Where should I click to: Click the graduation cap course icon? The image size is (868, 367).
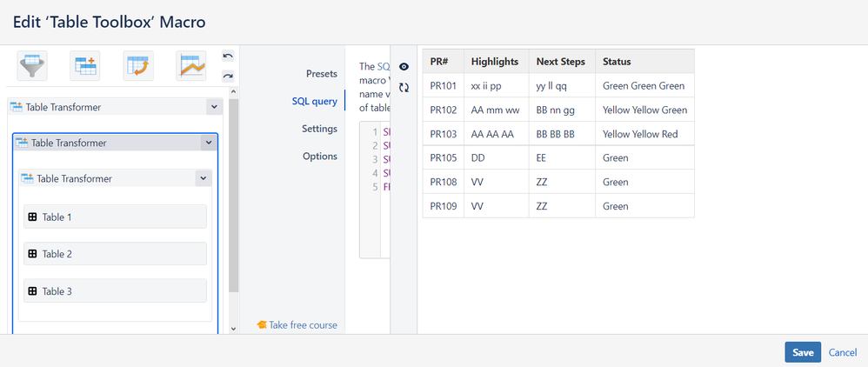tap(262, 325)
